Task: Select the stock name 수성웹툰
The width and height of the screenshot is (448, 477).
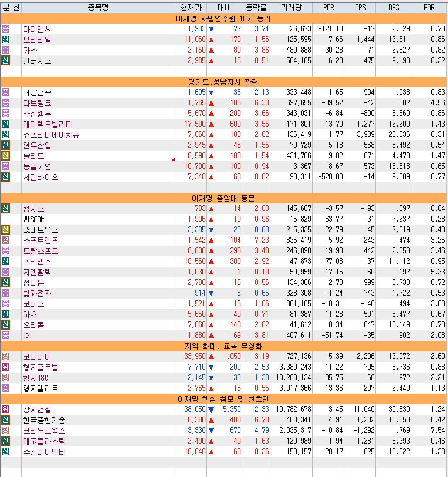Action: point(37,114)
